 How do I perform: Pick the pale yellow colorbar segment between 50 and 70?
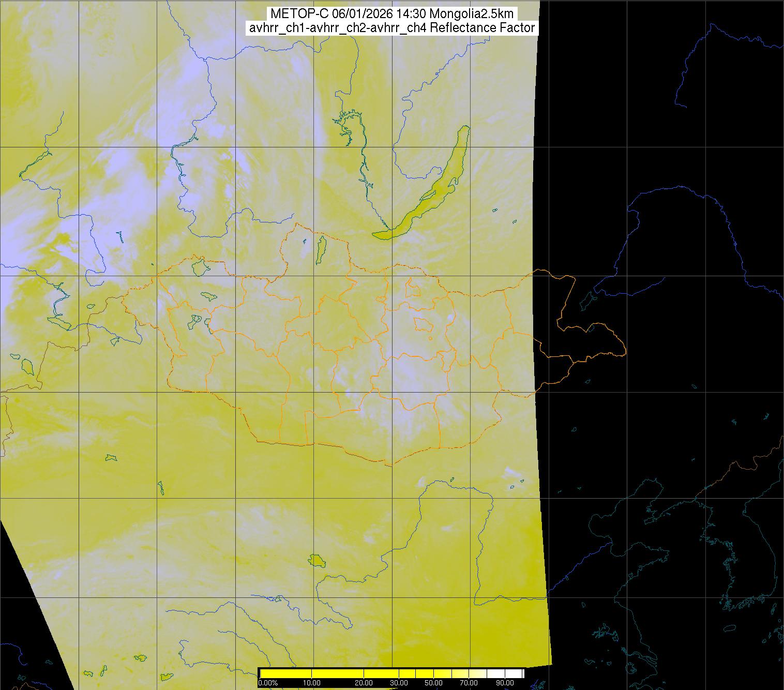tap(450, 673)
